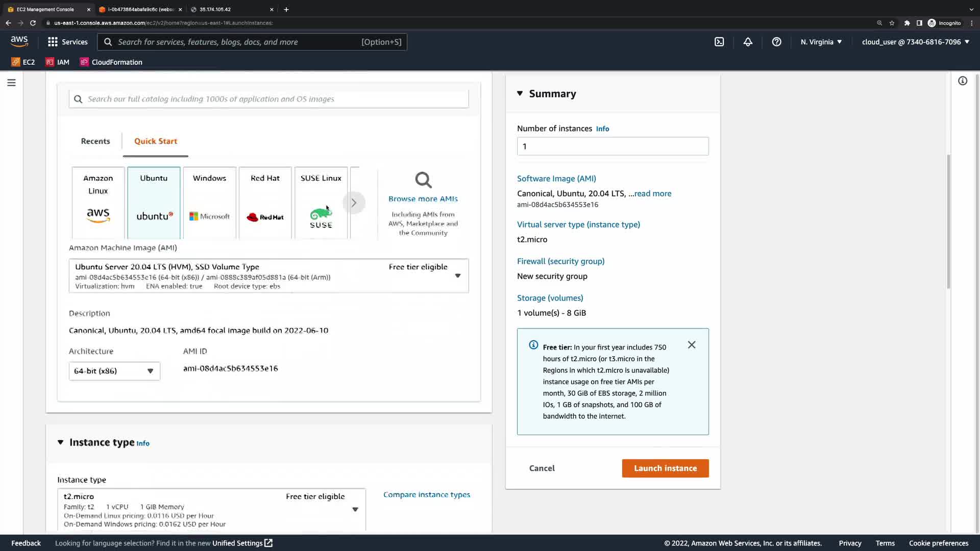The width and height of the screenshot is (980, 551).
Task: Click the Launch instance button
Action: coord(665,468)
